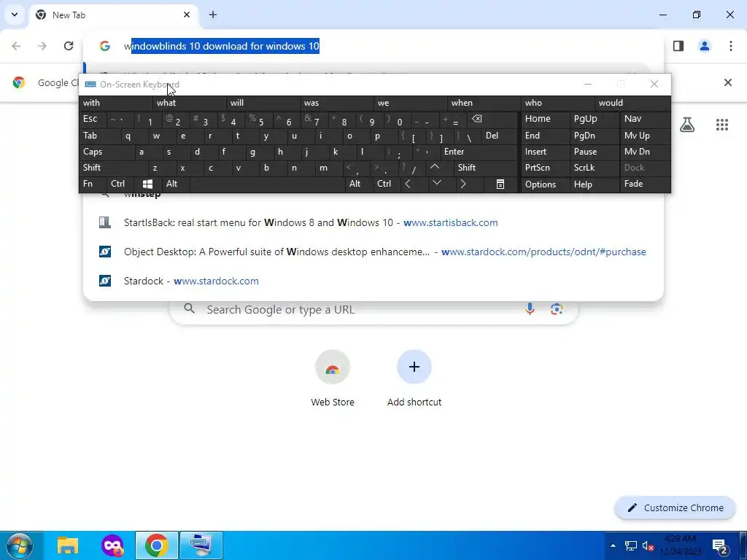This screenshot has width=747, height=560.
Task: Select the New Tab tab
Action: (x=113, y=15)
